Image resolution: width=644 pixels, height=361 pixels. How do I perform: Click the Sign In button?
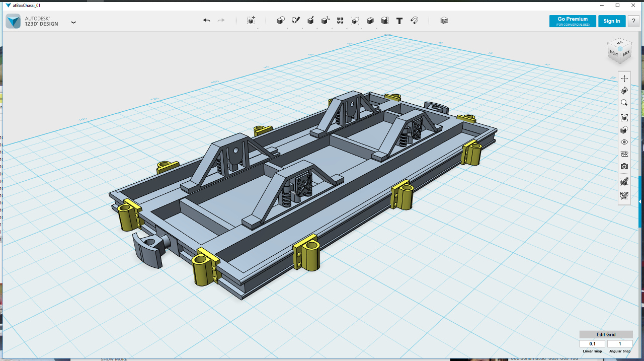612,21
